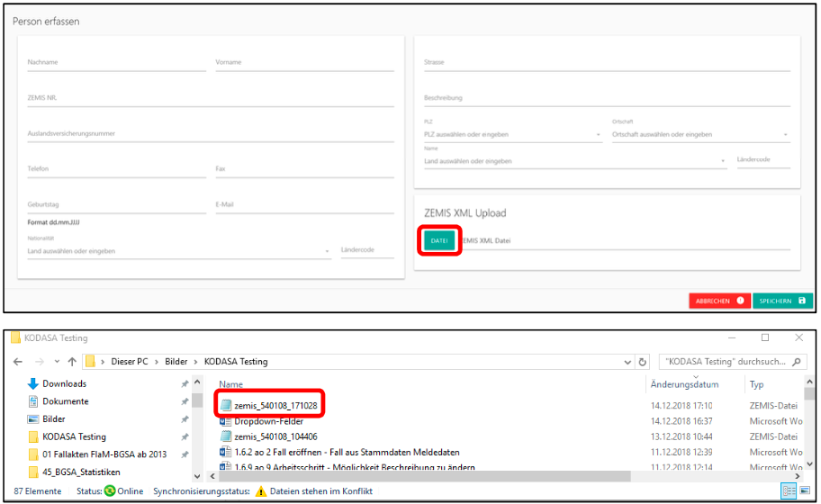The height and width of the screenshot is (504, 821).
Task: Open the Dokumente quick access folder
Action: point(66,401)
